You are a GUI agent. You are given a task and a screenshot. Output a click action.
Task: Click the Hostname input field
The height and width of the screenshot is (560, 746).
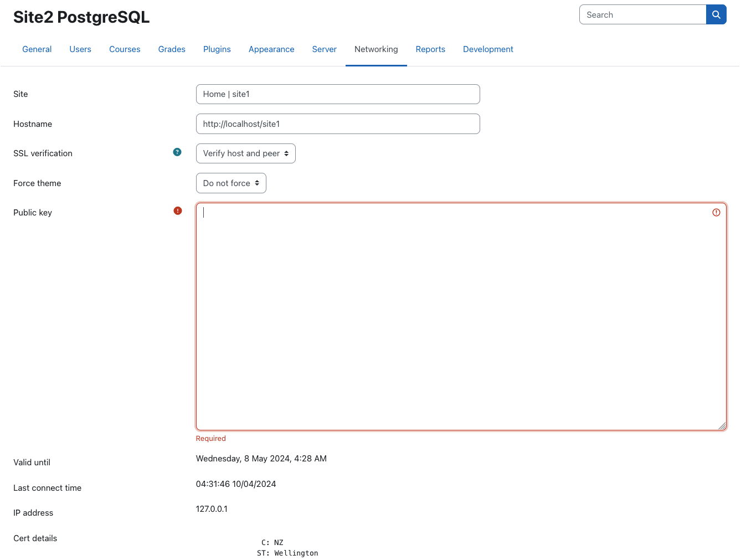pyautogui.click(x=338, y=124)
